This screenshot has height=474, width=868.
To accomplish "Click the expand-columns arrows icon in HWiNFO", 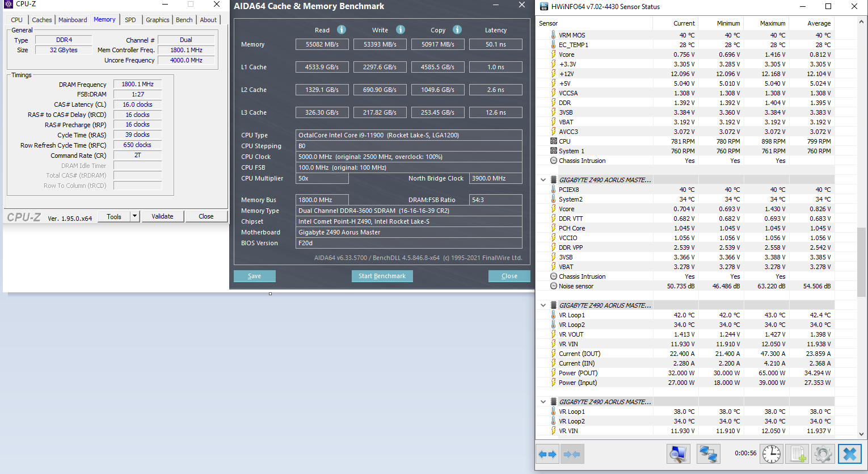I will 548,454.
